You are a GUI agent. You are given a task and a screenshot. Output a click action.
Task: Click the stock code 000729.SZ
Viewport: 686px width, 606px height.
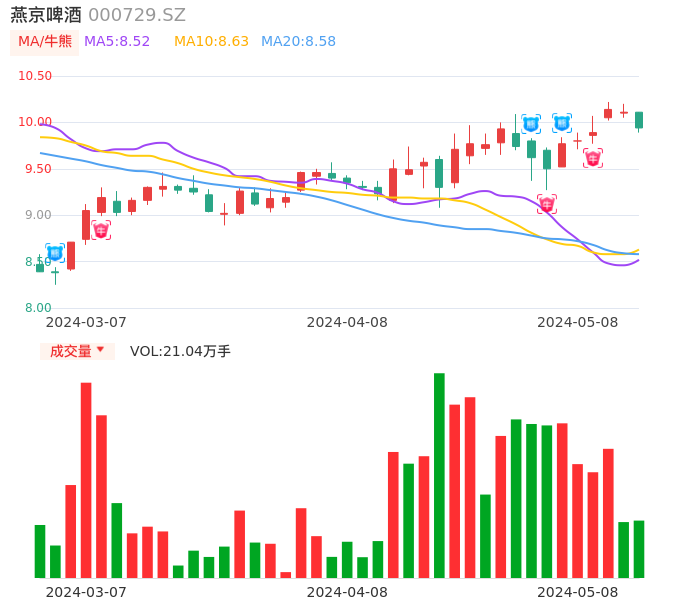click(137, 15)
